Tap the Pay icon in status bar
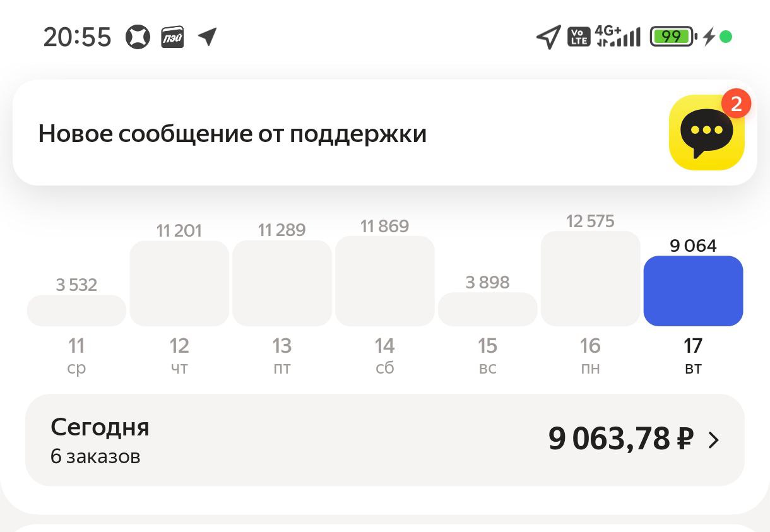The height and width of the screenshot is (532, 770). click(x=172, y=37)
